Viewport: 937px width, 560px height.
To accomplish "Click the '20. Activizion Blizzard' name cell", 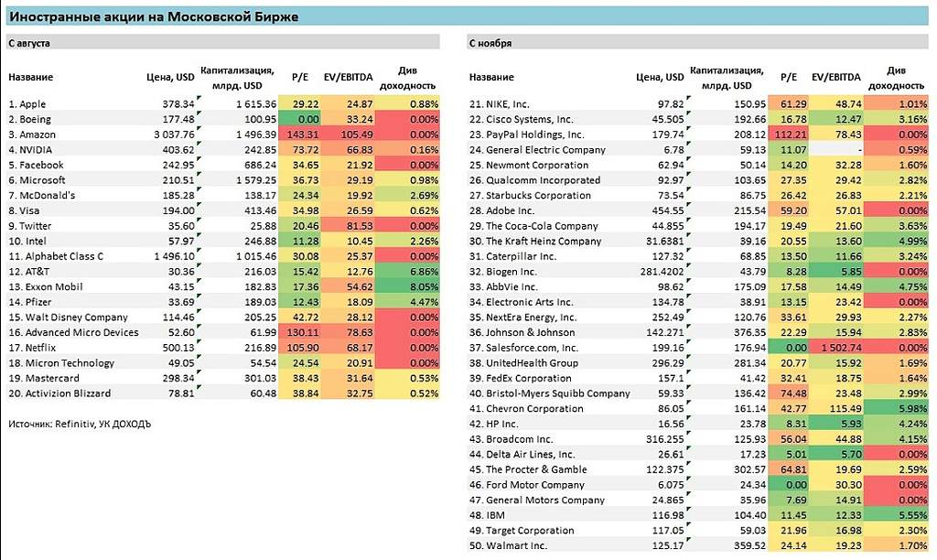I will coord(59,393).
